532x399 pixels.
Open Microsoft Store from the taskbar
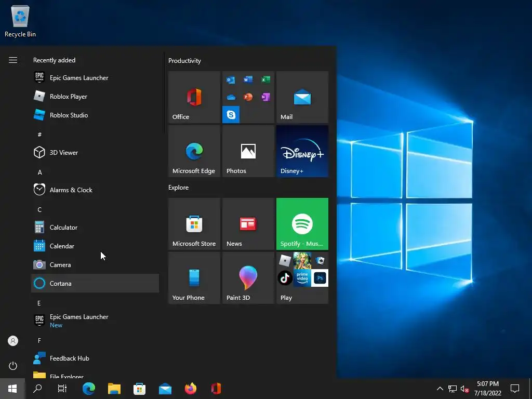tap(139, 389)
